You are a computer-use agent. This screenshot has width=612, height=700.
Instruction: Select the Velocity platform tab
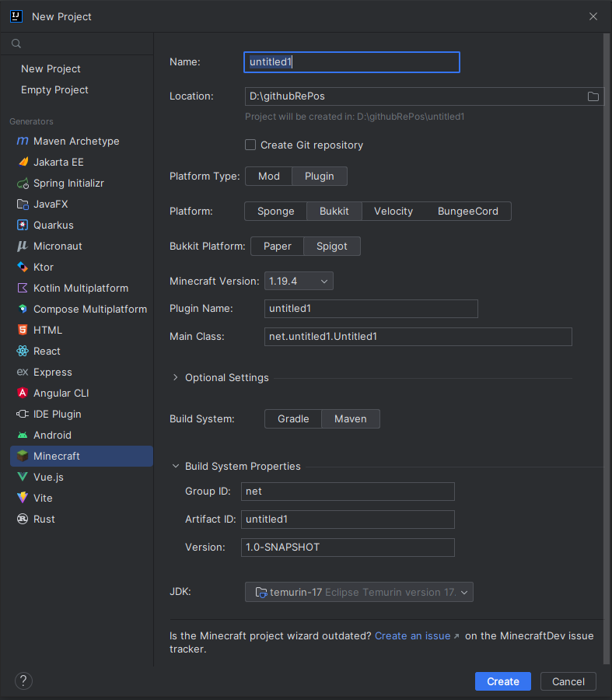point(393,211)
